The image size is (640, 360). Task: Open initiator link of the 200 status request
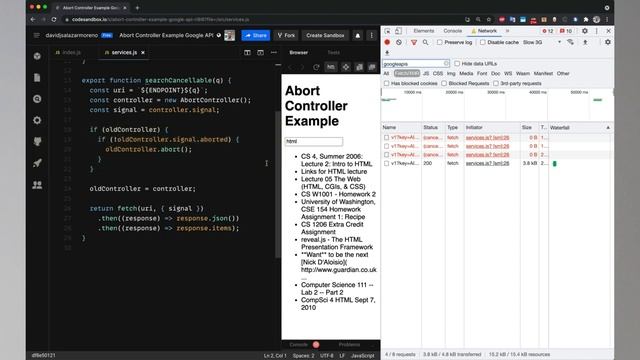pos(487,163)
